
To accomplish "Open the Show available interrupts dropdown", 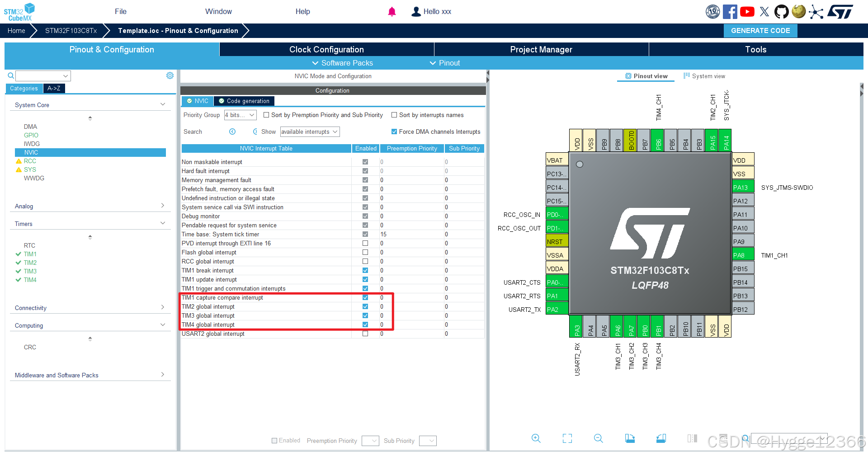I will coord(310,132).
